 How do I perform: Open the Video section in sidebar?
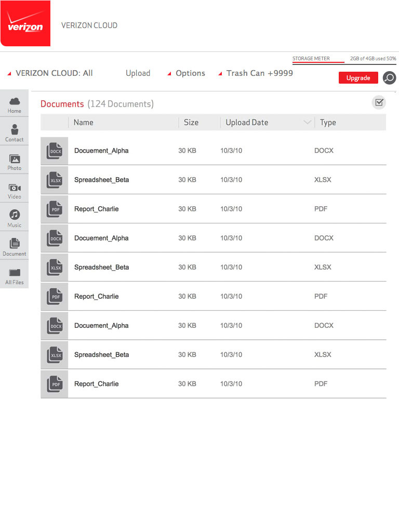[x=14, y=190]
